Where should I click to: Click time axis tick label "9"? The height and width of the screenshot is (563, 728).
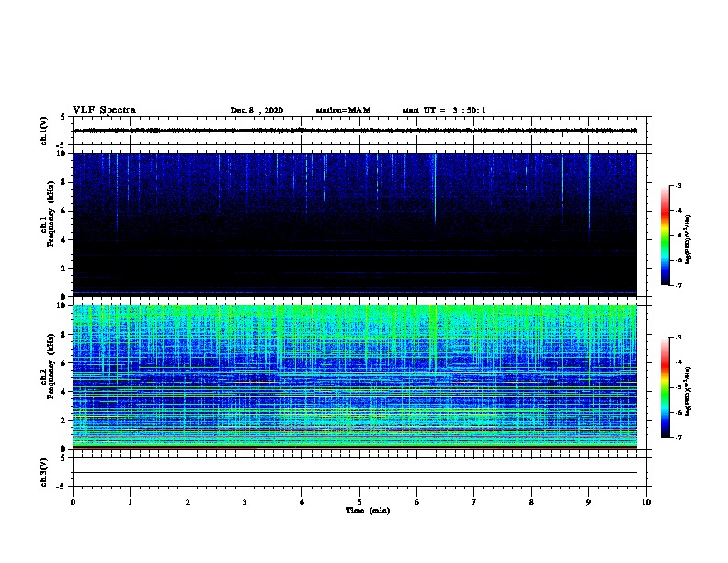point(588,502)
